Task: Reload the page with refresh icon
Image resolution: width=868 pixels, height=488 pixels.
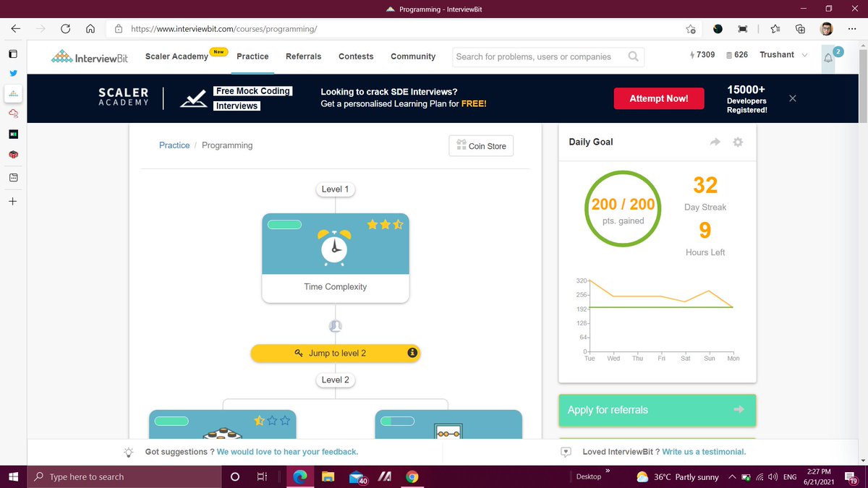Action: [65, 29]
